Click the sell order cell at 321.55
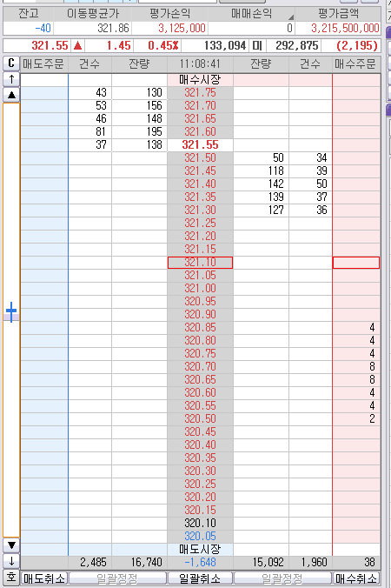The image size is (391, 588). pos(44,144)
